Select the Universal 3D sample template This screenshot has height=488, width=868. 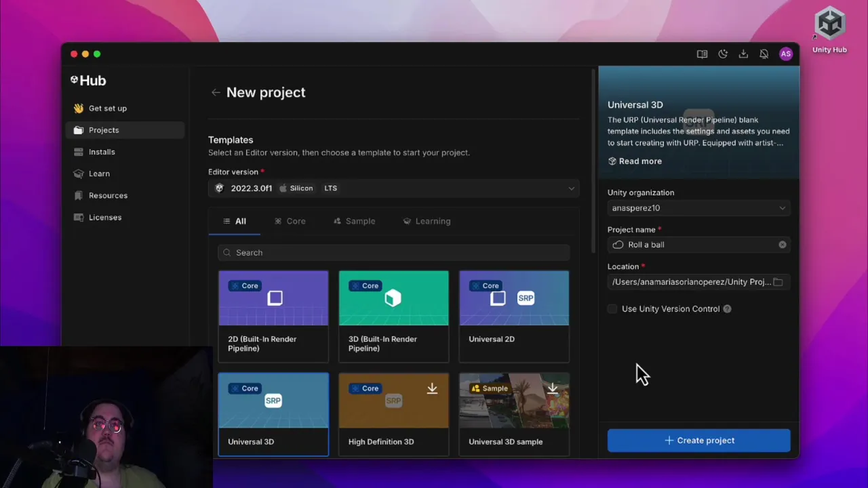tap(514, 414)
